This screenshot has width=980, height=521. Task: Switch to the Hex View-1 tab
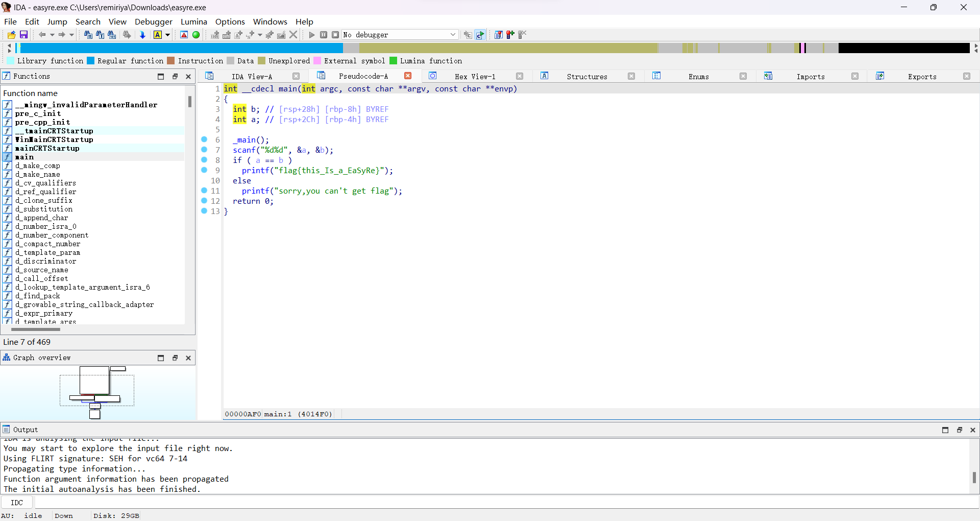pyautogui.click(x=475, y=77)
